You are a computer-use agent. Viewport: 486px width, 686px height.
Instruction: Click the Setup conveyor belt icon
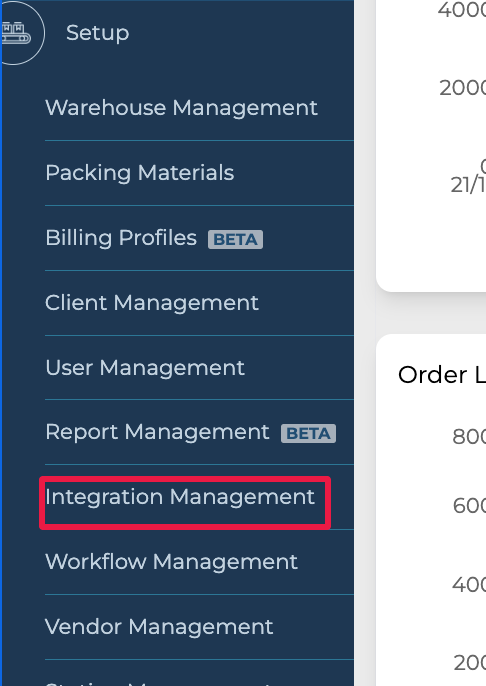pos(17,33)
